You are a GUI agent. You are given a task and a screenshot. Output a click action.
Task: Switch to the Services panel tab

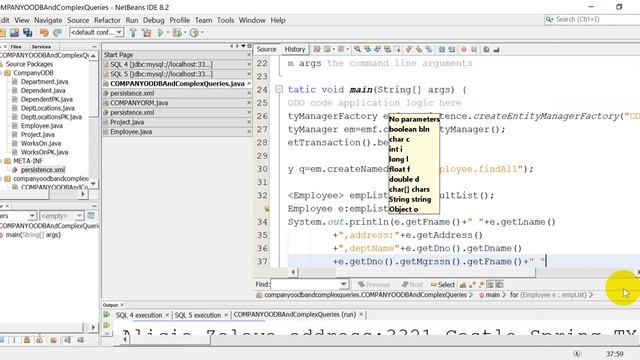click(x=41, y=47)
